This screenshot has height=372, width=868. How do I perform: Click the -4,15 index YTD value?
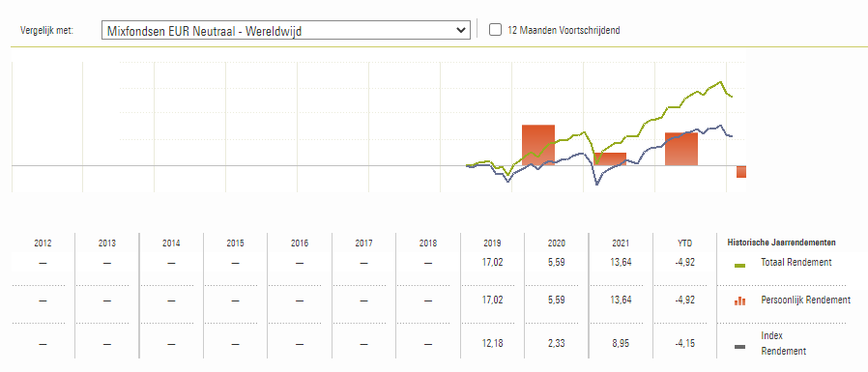click(x=684, y=343)
